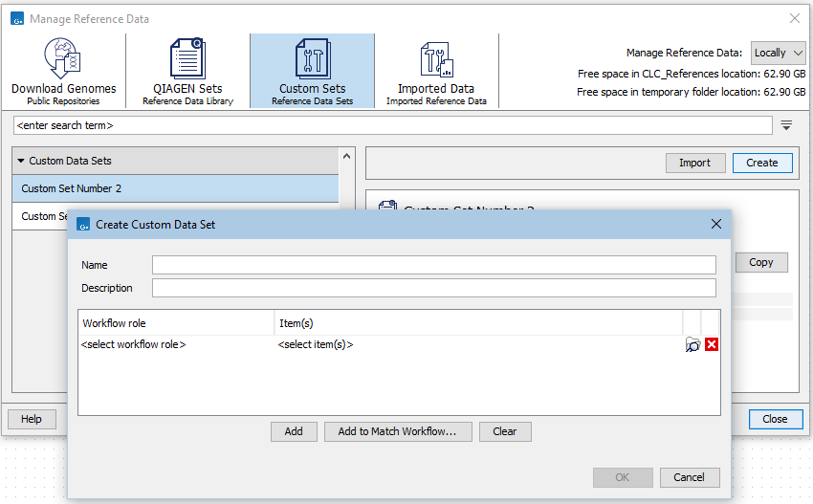Collapse the Custom Data Sets group
The height and width of the screenshot is (504, 813).
tap(21, 162)
